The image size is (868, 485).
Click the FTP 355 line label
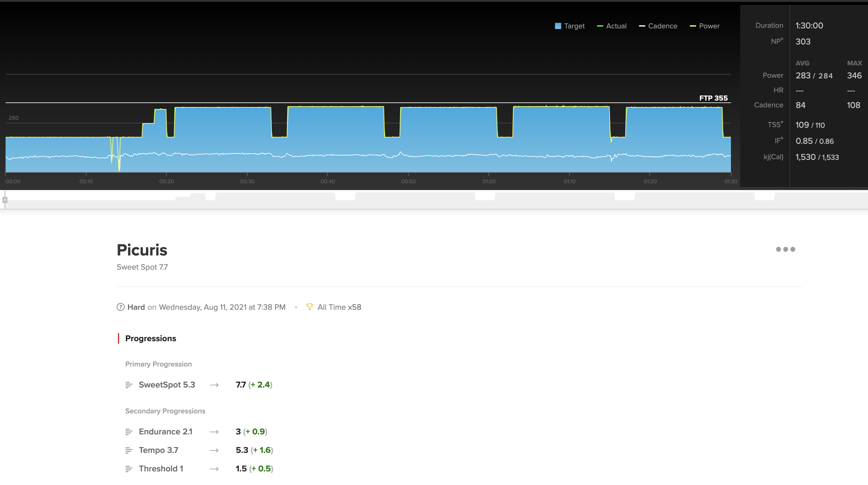pyautogui.click(x=713, y=98)
